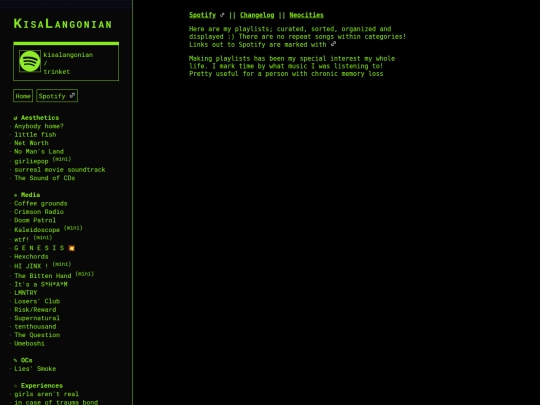540x405 pixels.
Task: Open the surreal movie soundtrack playlist
Action: [x=60, y=170]
